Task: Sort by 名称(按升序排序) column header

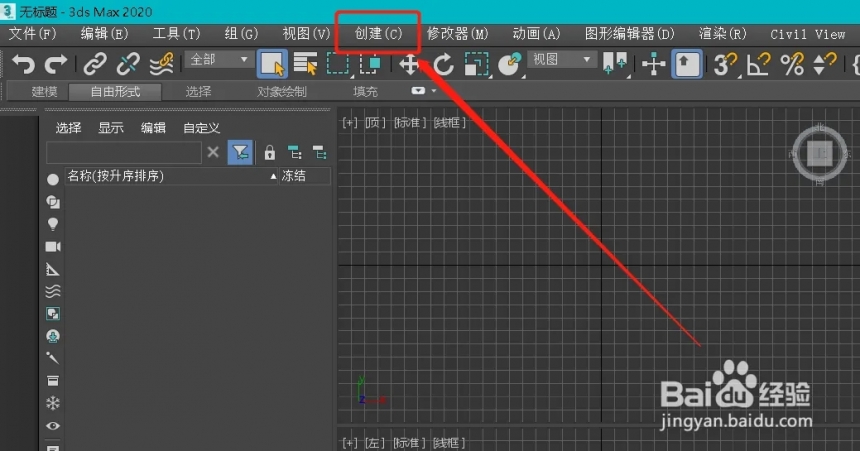Action: (x=172, y=176)
